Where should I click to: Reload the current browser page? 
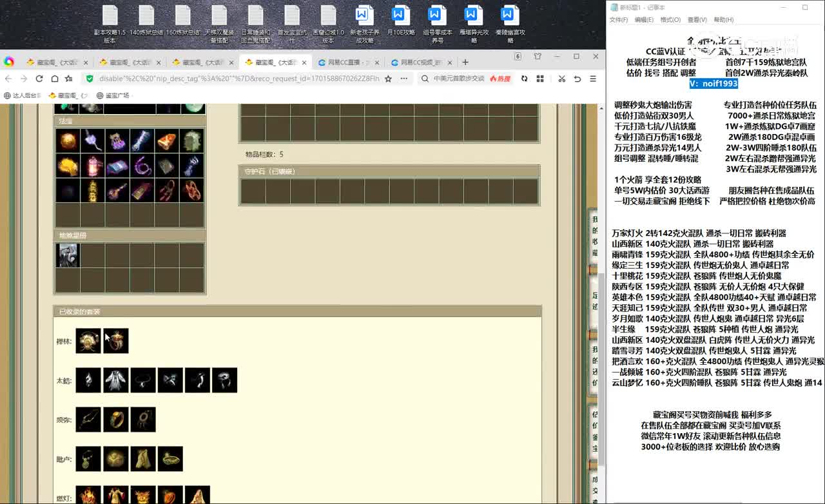tap(39, 79)
